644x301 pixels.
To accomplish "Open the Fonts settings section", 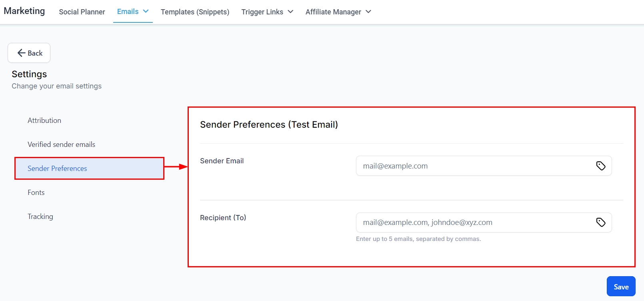I will (36, 193).
